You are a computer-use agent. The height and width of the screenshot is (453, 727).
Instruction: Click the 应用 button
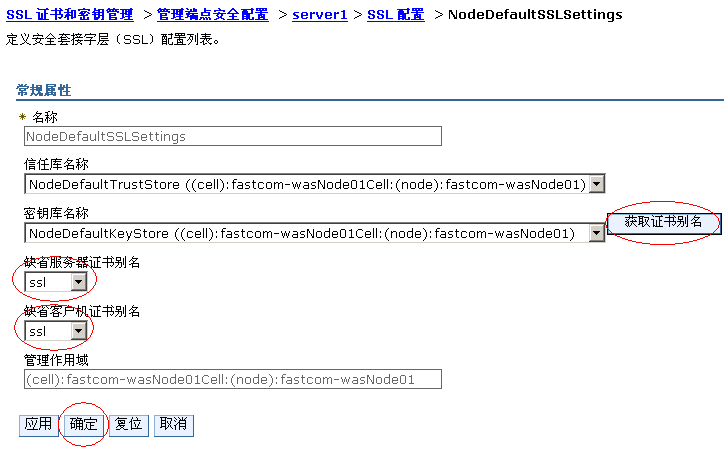click(38, 425)
